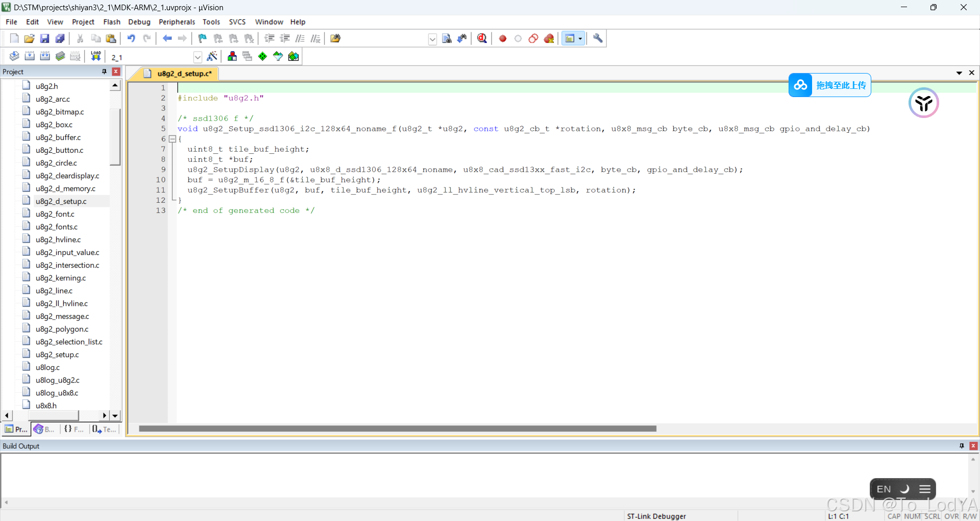Start the debug session with magnifier icon
The height and width of the screenshot is (521, 980).
click(x=482, y=38)
